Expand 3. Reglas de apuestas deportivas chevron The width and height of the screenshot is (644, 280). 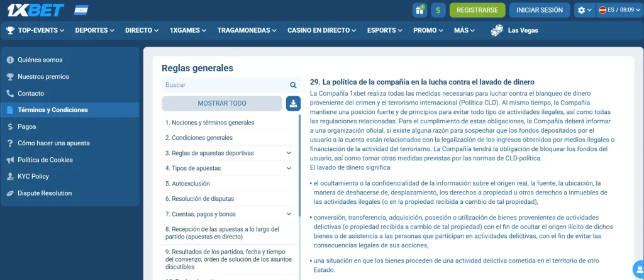(289, 153)
